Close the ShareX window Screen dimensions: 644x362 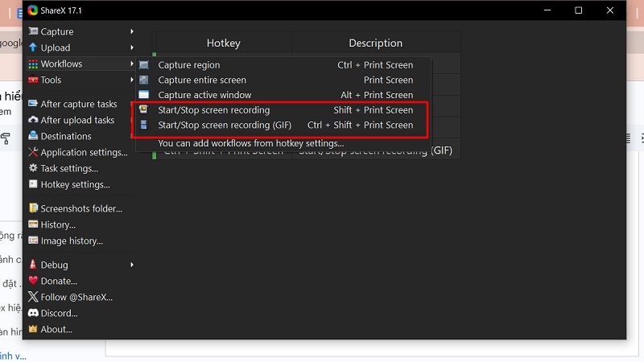[610, 10]
